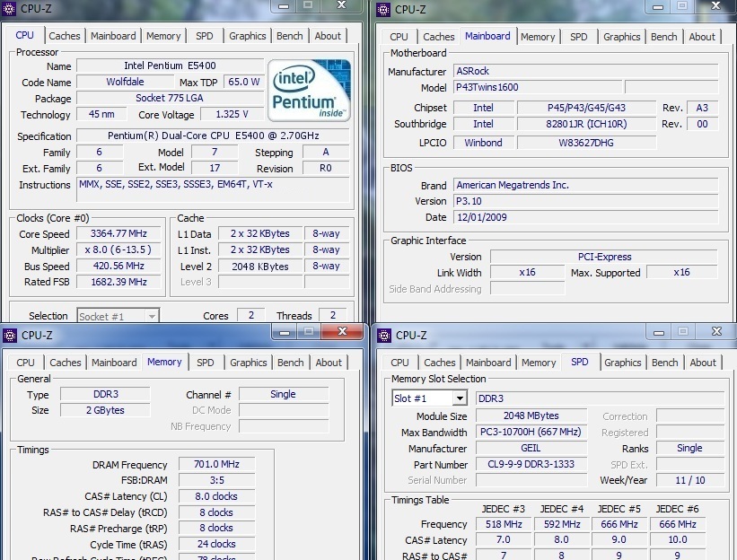Open Memory tab in Mainboard window

538,37
